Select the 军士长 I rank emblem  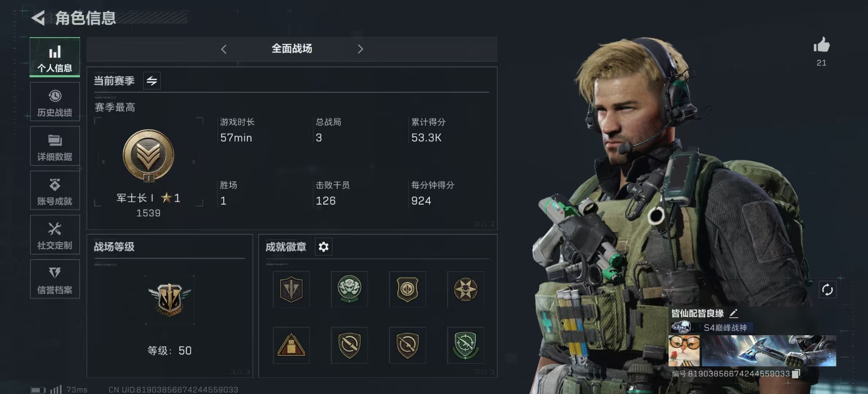148,156
